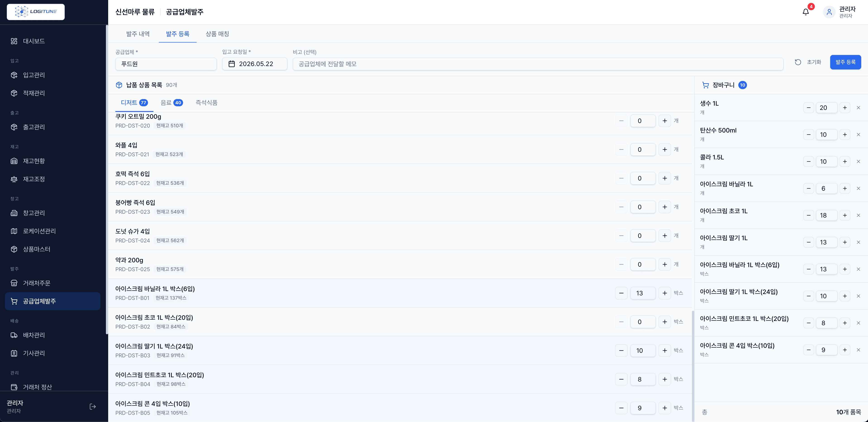Click the 비고 memo input field
The height and width of the screenshot is (422, 868).
538,64
